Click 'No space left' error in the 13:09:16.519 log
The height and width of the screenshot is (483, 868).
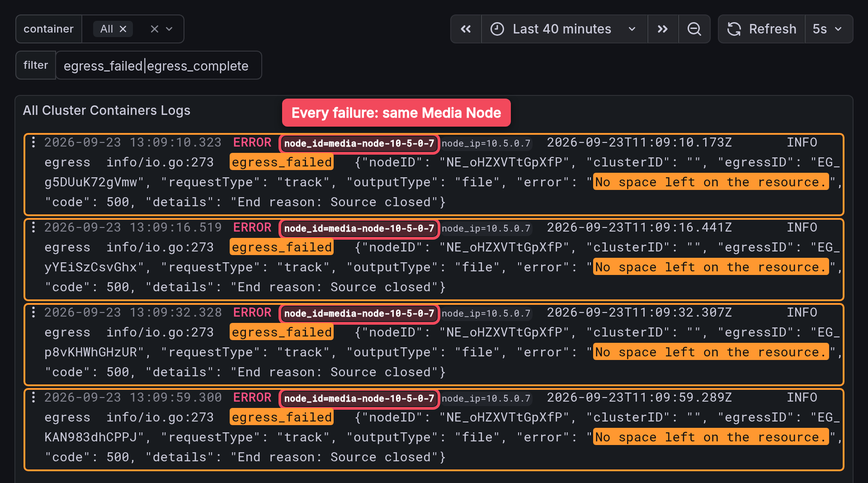711,267
